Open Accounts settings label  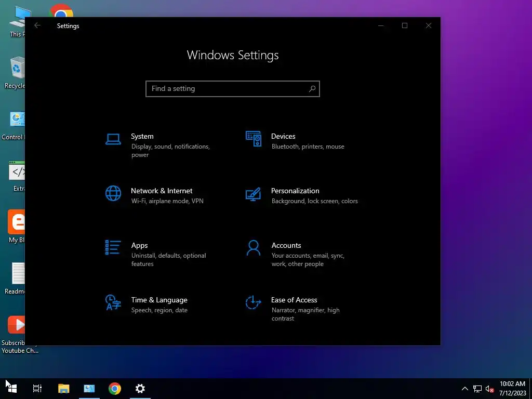click(286, 245)
